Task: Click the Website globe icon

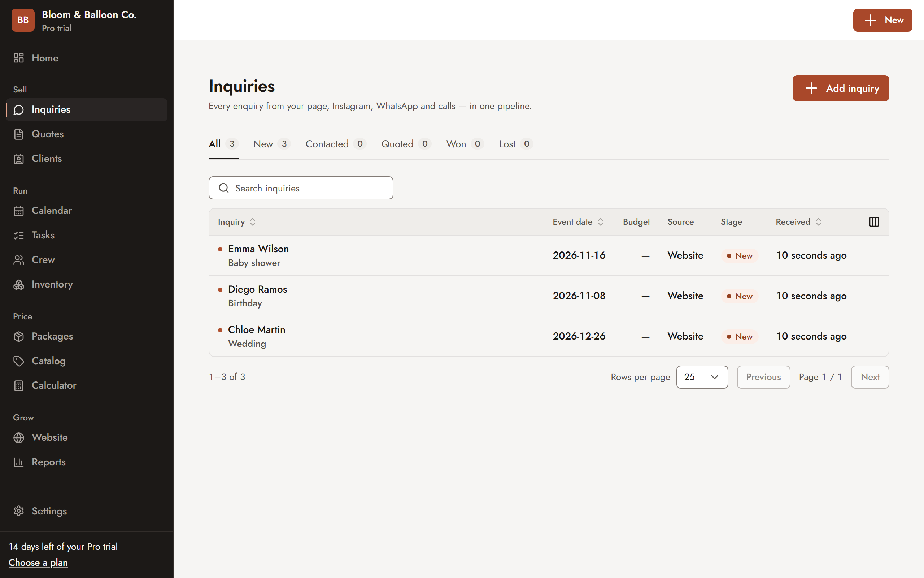Action: tap(19, 437)
